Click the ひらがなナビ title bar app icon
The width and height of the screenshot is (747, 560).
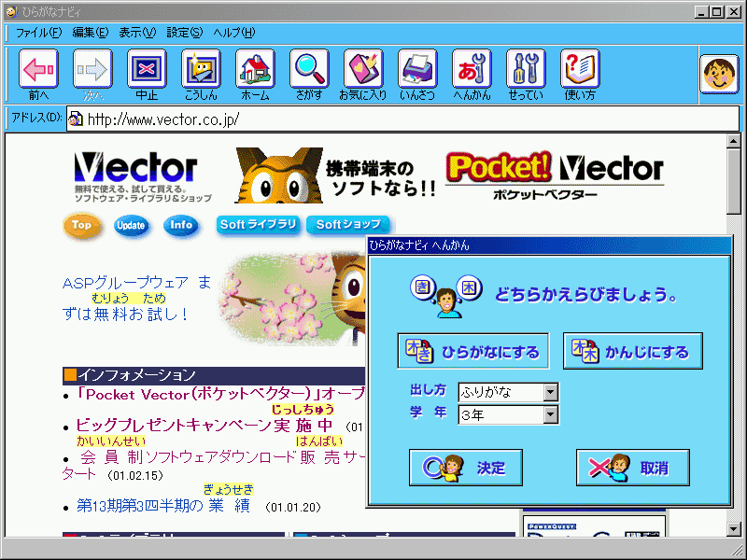tap(11, 11)
